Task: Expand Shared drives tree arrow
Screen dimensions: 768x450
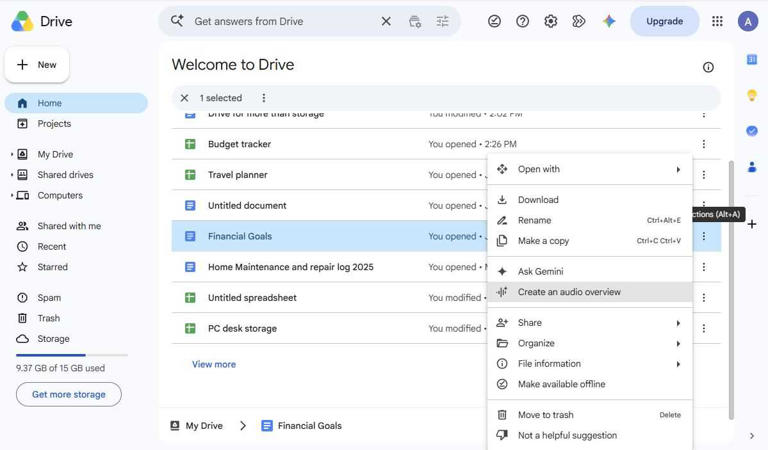Action: pos(12,175)
